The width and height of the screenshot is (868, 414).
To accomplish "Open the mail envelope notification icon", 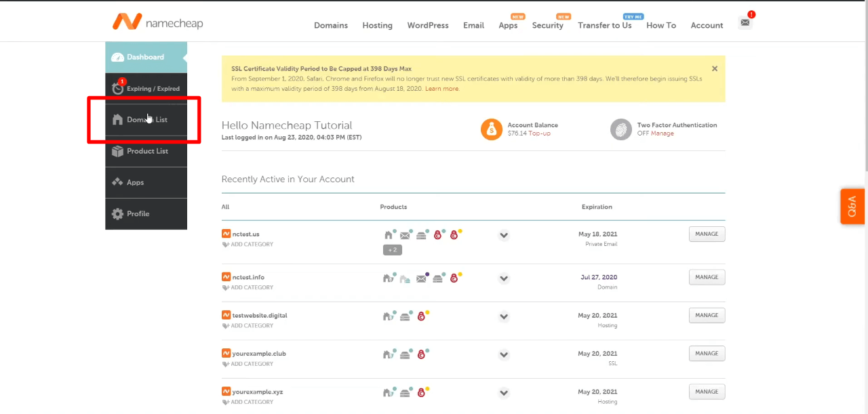I will click(745, 22).
